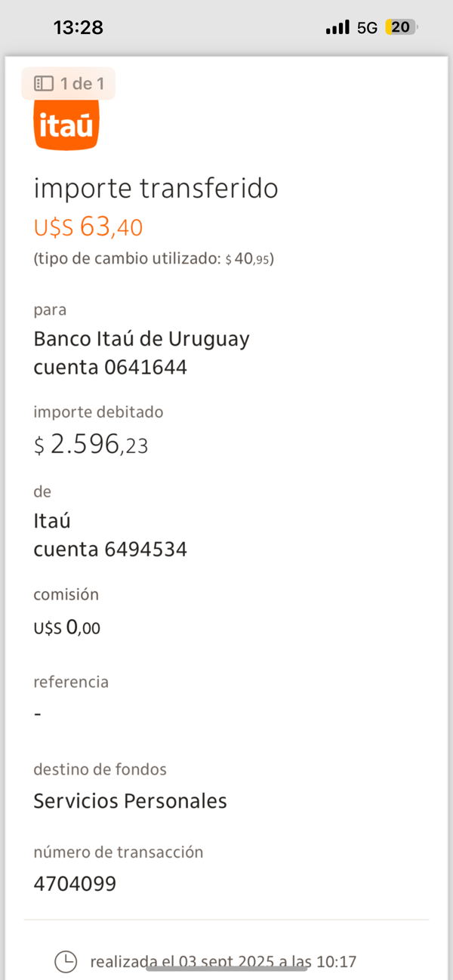453x980 pixels.
Task: Tap the cellular signal bars icon
Action: (337, 28)
